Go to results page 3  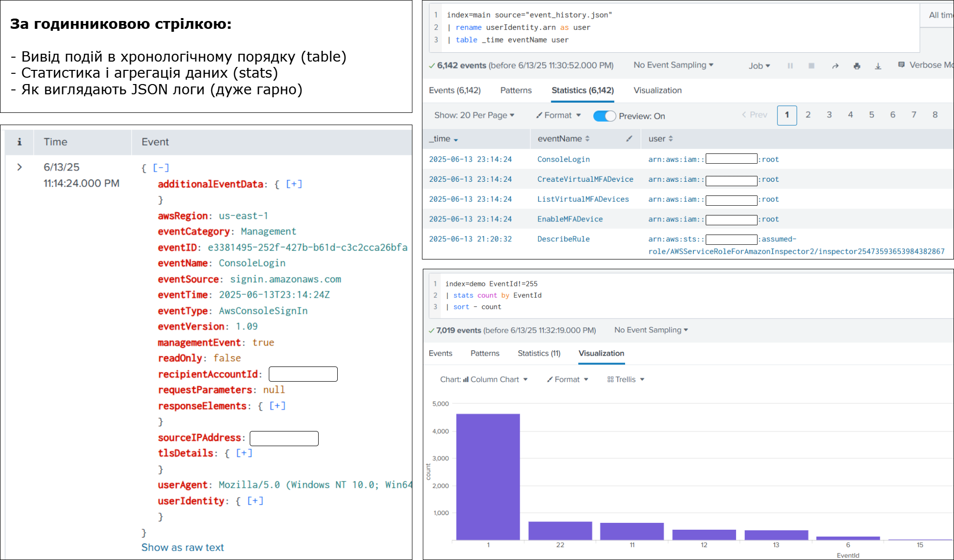pyautogui.click(x=829, y=115)
